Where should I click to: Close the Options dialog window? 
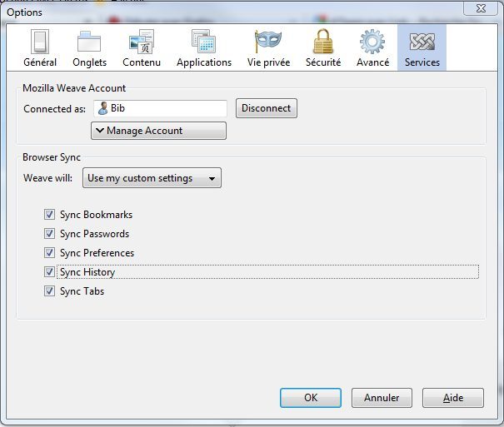click(481, 8)
